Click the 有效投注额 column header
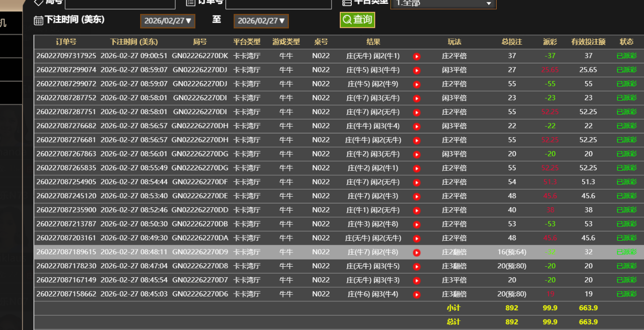The height and width of the screenshot is (330, 644). pos(588,42)
